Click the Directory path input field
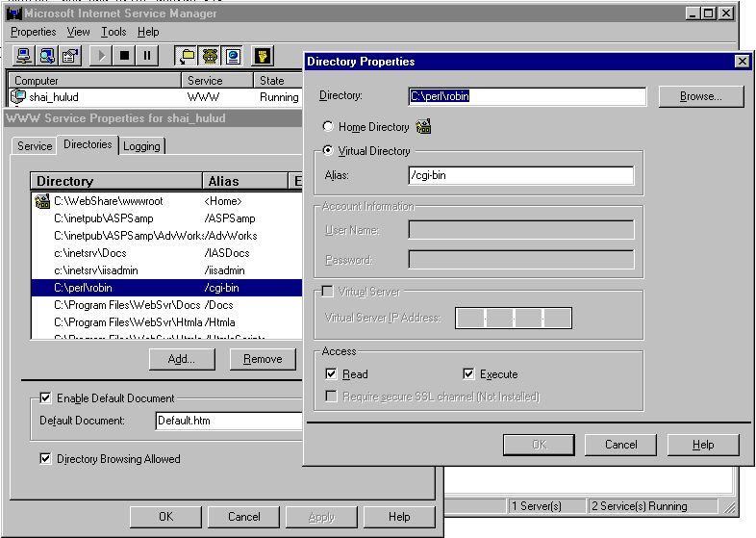Image resolution: width=756 pixels, height=538 pixels. tap(527, 96)
